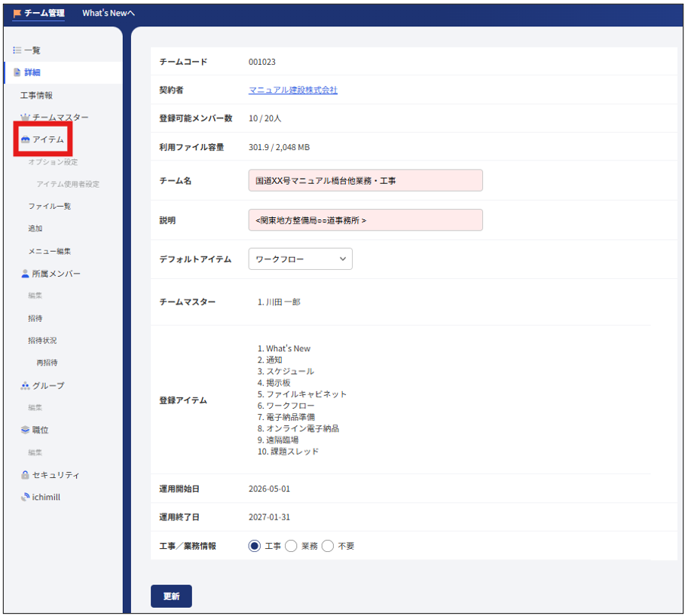Open チームマスター sidebar entry
This screenshot has width=685, height=616.
click(60, 117)
